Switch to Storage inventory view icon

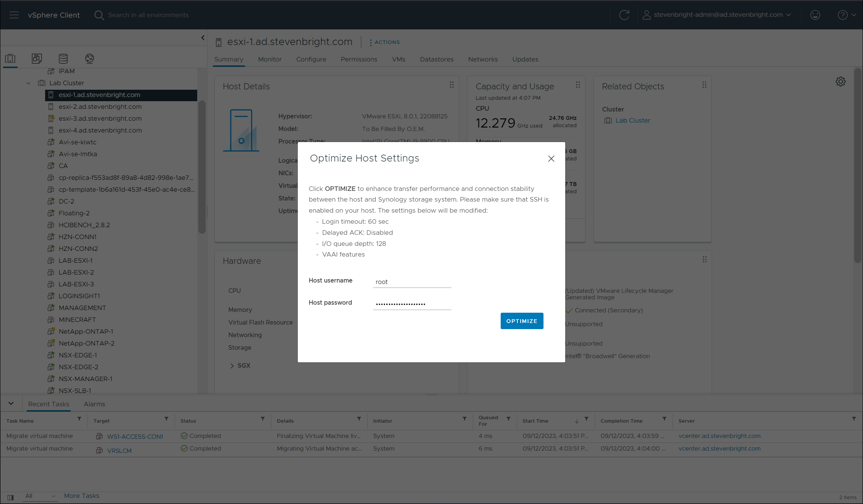pyautogui.click(x=63, y=58)
